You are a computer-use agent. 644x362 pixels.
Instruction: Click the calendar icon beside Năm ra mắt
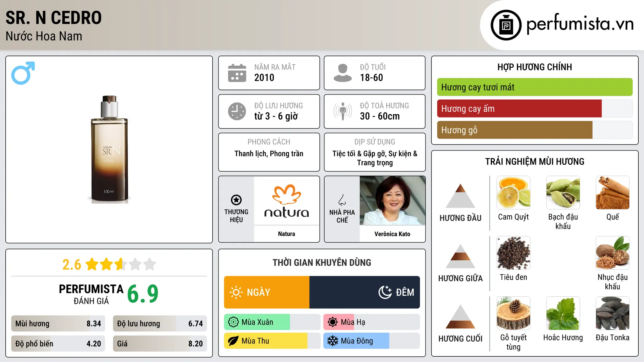(237, 73)
